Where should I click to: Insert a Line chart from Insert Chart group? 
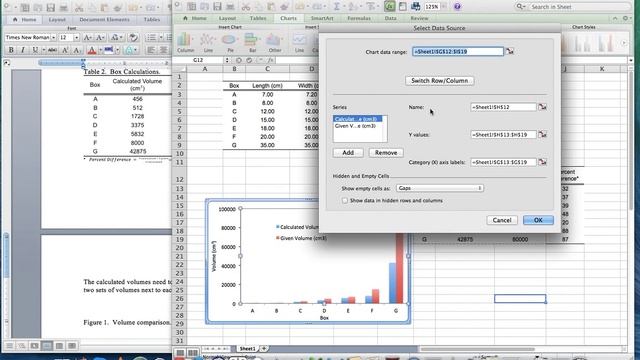tap(208, 43)
